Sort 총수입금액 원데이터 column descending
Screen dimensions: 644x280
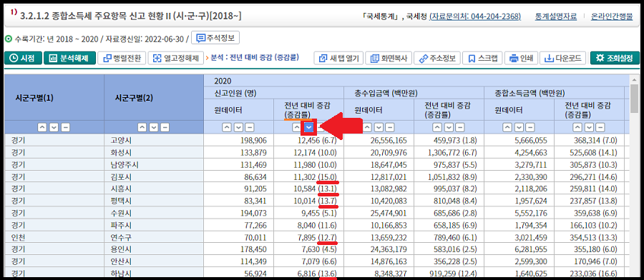click(379, 127)
